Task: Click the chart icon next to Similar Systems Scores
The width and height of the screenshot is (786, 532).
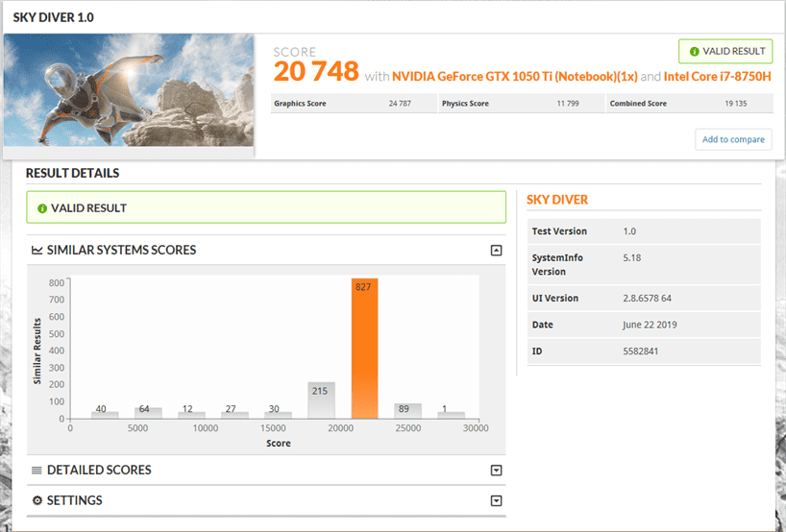Action: (x=37, y=250)
